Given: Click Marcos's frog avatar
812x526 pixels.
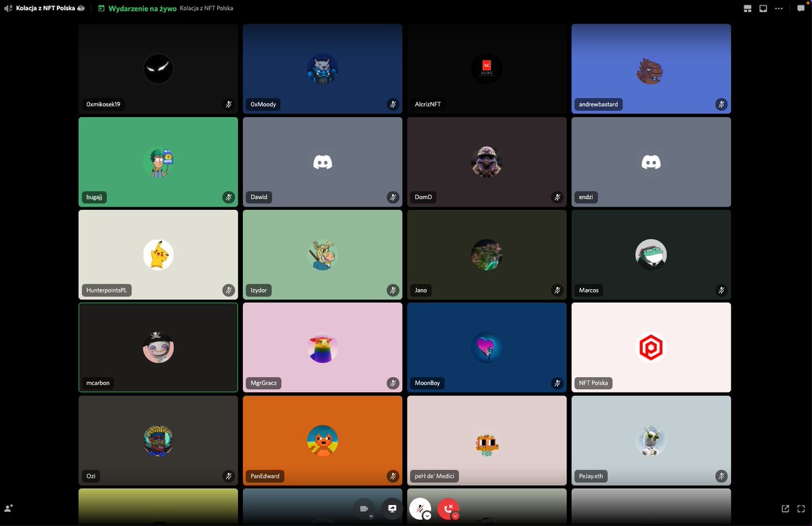Looking at the screenshot, I should click(x=651, y=255).
